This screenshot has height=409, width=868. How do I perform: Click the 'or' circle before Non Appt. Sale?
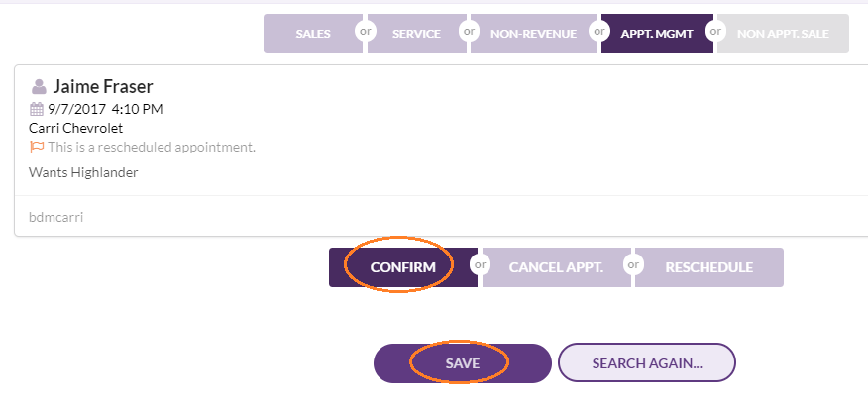(715, 31)
